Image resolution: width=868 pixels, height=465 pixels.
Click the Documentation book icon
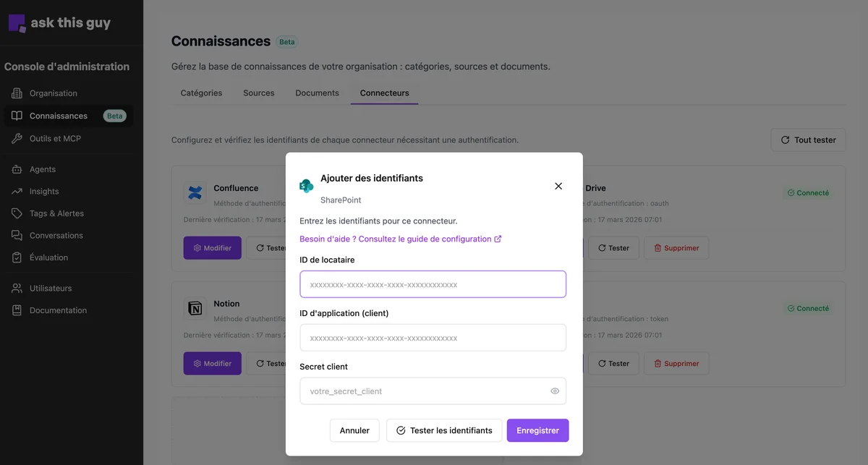[x=17, y=310]
